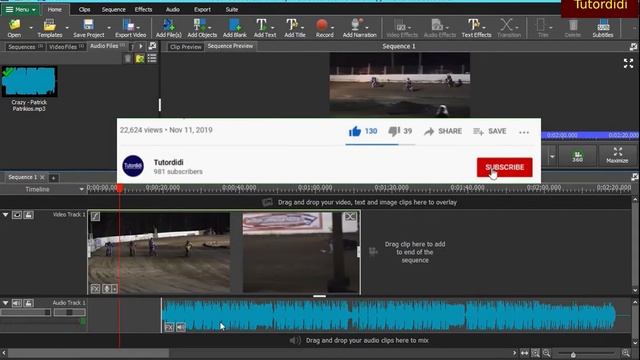Expand the Save Project dropdown arrow

coord(109,28)
